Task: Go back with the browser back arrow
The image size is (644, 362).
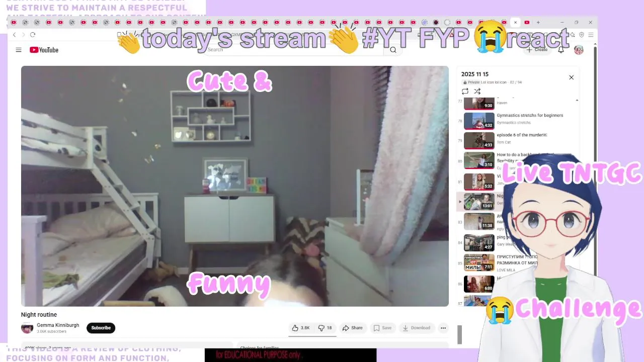Action: point(14,35)
